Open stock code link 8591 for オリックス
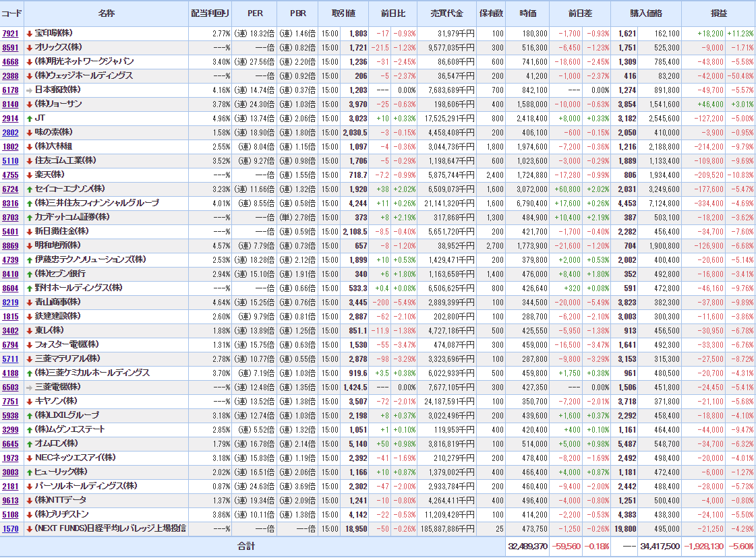The width and height of the screenshot is (756, 558). point(11,47)
